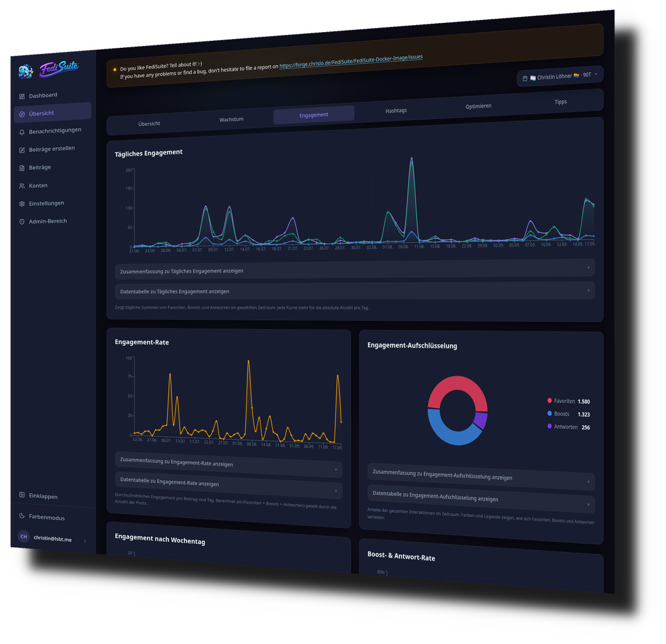Click the Antworten purple legend dot
Screen dimensions: 666x644
coord(549,426)
